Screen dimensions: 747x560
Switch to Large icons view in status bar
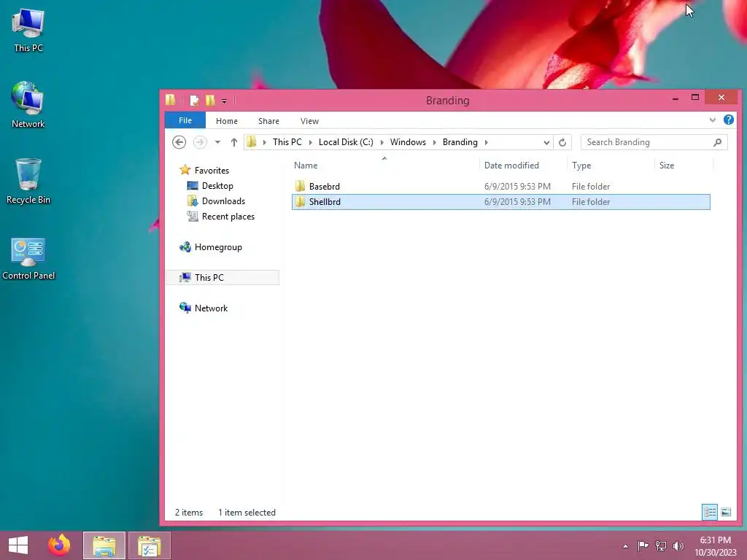click(x=726, y=513)
